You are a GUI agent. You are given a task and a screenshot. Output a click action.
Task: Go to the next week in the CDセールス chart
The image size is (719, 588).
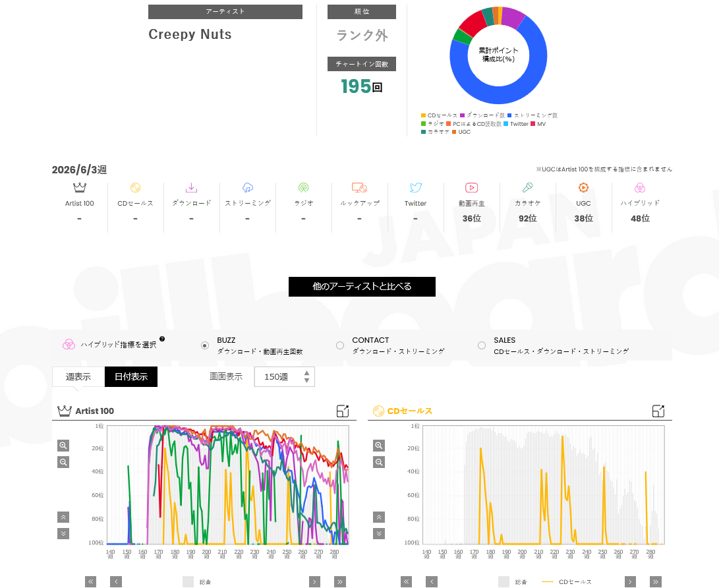(x=631, y=581)
